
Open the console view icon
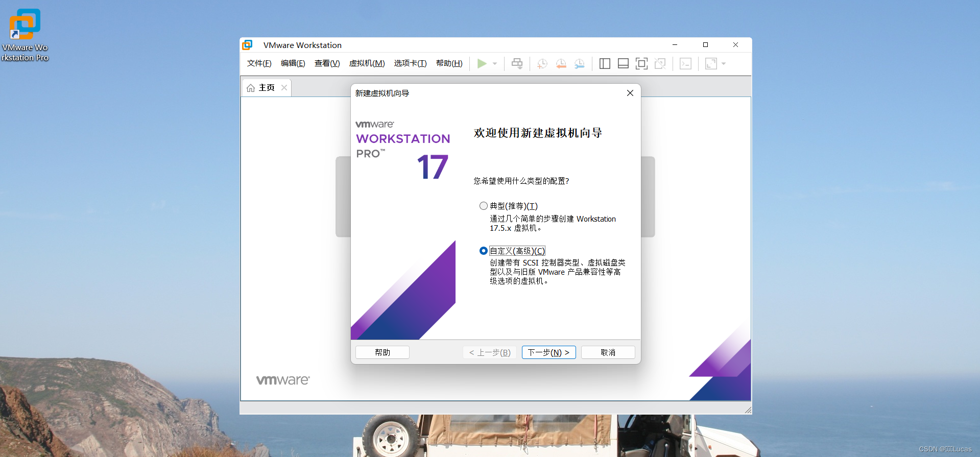click(685, 63)
